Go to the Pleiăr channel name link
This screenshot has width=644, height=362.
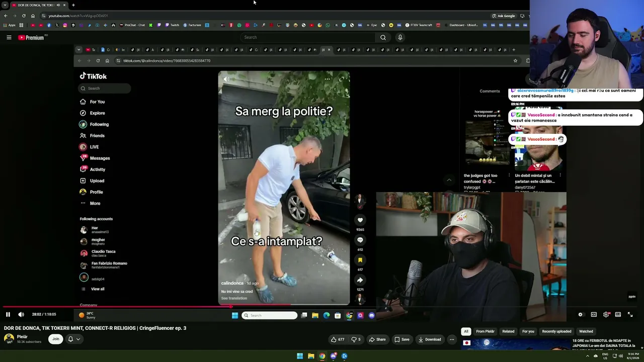pos(22,337)
